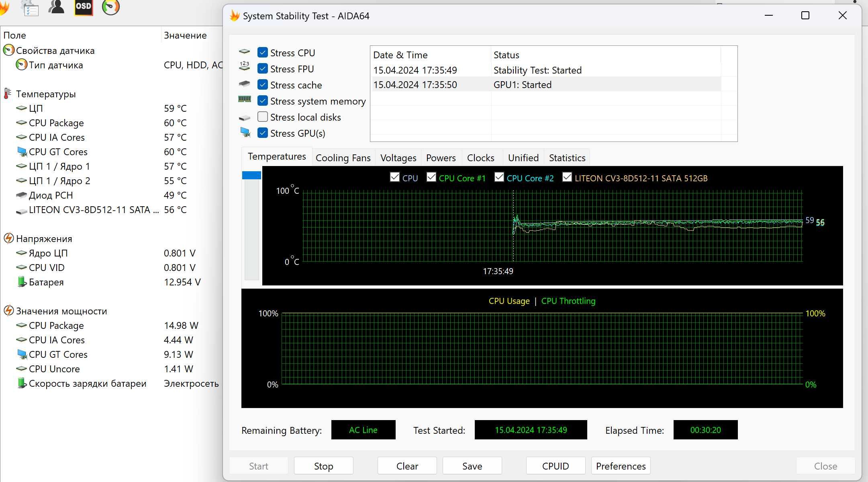The width and height of the screenshot is (868, 482).
Task: Disable the Stress local disks checkbox
Action: point(262,116)
